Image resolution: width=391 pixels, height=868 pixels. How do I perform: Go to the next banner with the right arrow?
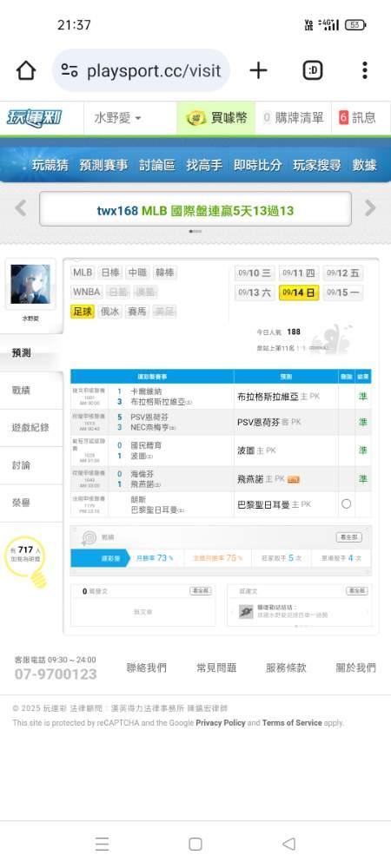(370, 208)
